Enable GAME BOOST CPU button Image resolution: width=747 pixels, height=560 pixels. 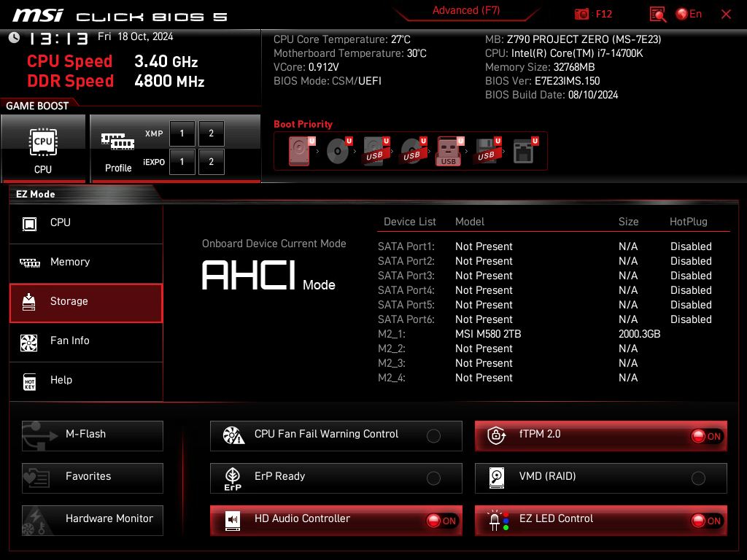(x=43, y=148)
